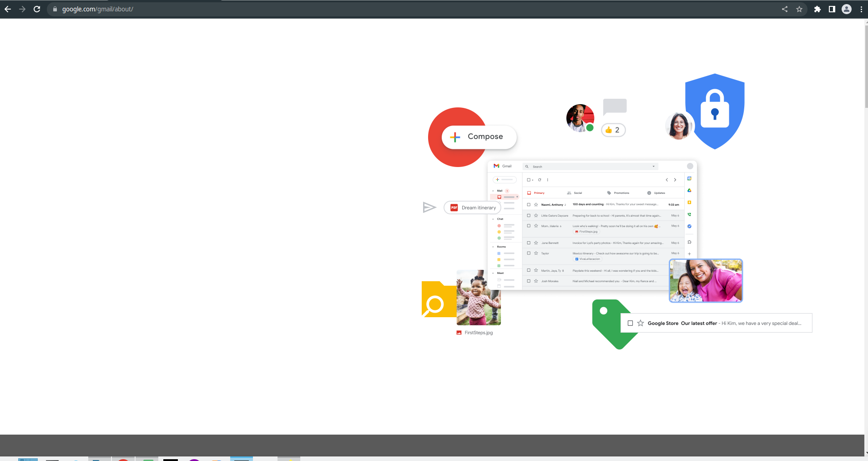Click the large Compose button
The width and height of the screenshot is (868, 461).
point(479,137)
